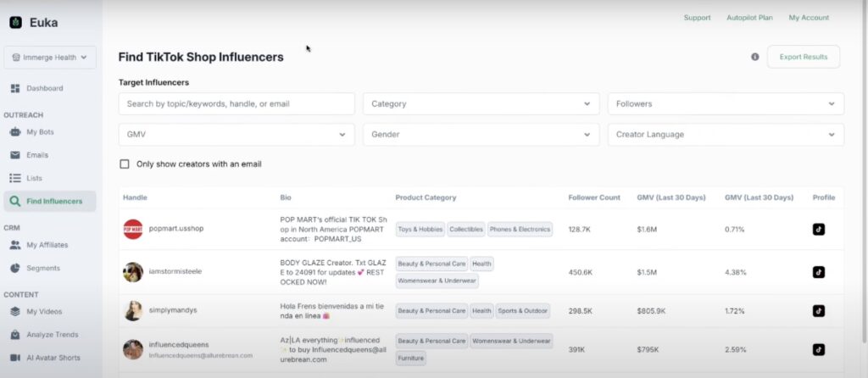Open Lists icon in sidebar

click(x=15, y=178)
